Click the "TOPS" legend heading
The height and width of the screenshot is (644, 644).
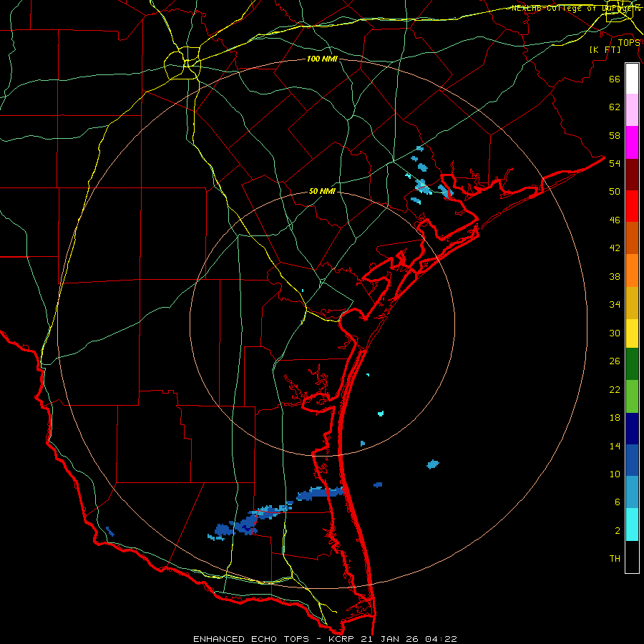pyautogui.click(x=629, y=42)
